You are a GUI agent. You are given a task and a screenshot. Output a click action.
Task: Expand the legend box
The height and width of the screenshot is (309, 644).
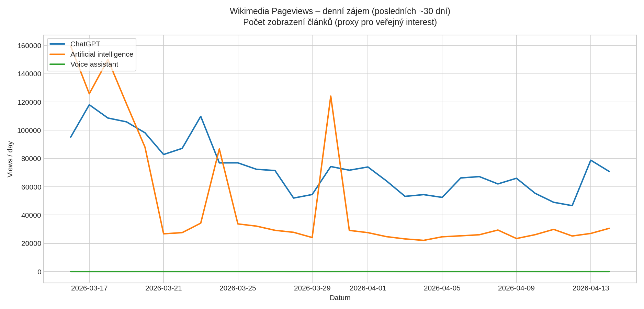pyautogui.click(x=91, y=54)
